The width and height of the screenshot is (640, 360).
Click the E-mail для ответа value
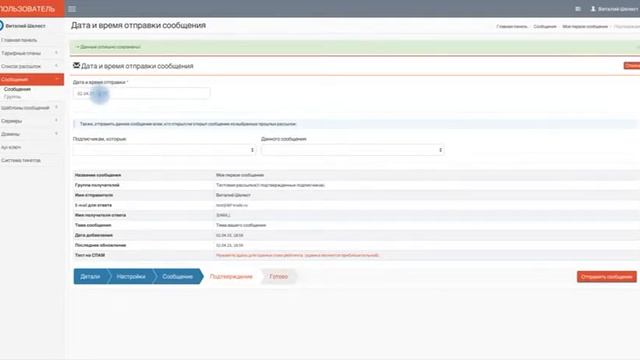231,205
